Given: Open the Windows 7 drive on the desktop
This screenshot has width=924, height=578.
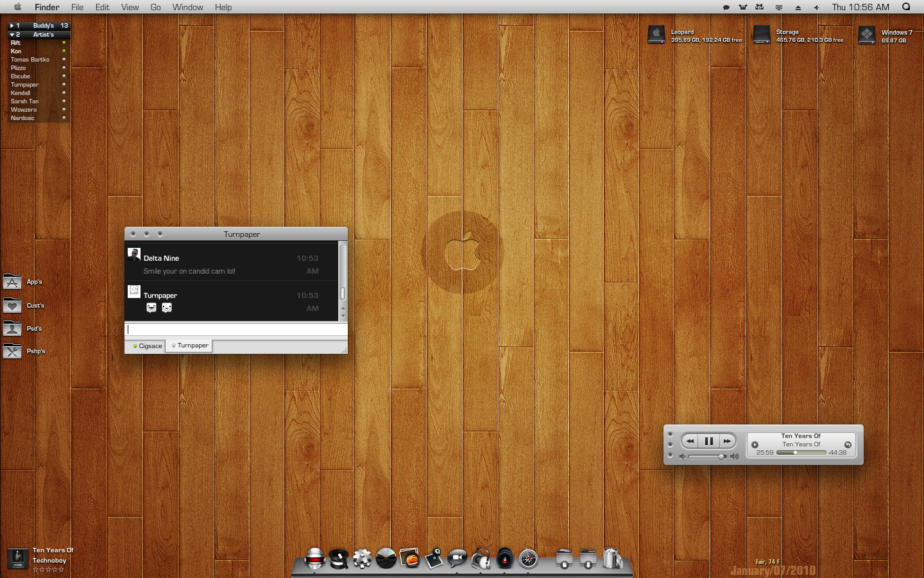Looking at the screenshot, I should click(867, 35).
